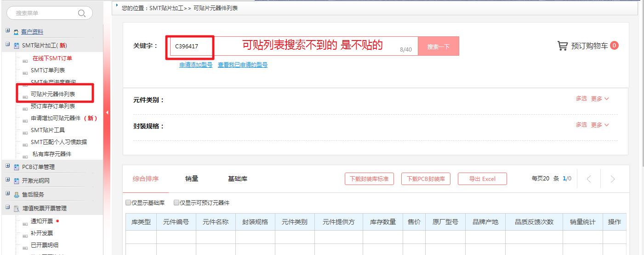The image size is (644, 255).
Task: Go to previous page arrow
Action: tap(589, 179)
